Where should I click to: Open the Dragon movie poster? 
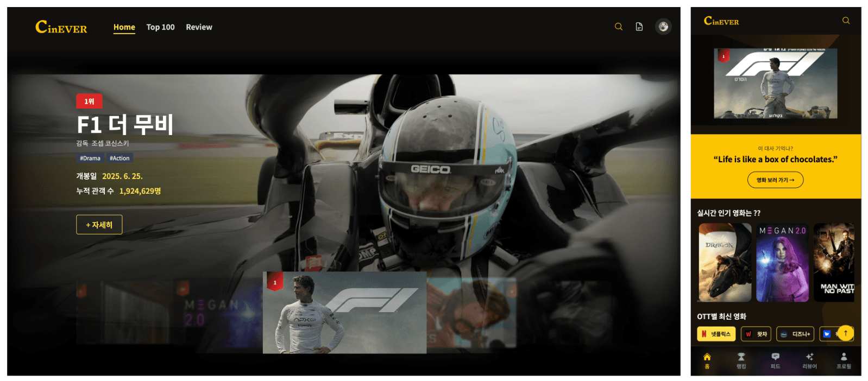point(725,263)
